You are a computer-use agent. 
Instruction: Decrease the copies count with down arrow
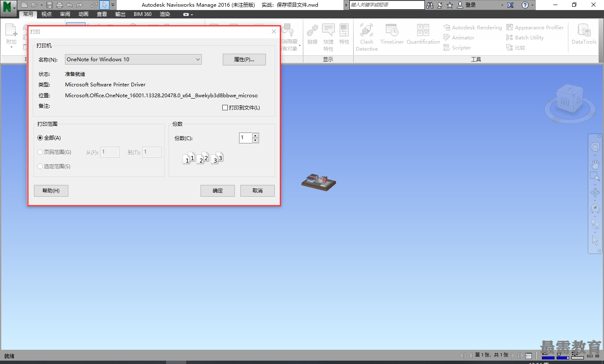click(255, 140)
